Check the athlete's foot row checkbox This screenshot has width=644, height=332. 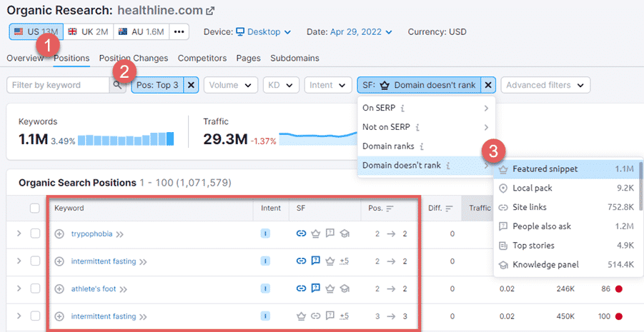(35, 289)
